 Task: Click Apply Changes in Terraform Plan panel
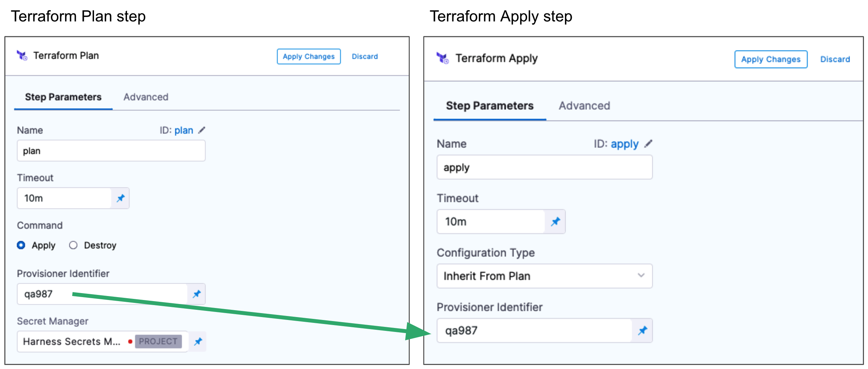pos(309,57)
